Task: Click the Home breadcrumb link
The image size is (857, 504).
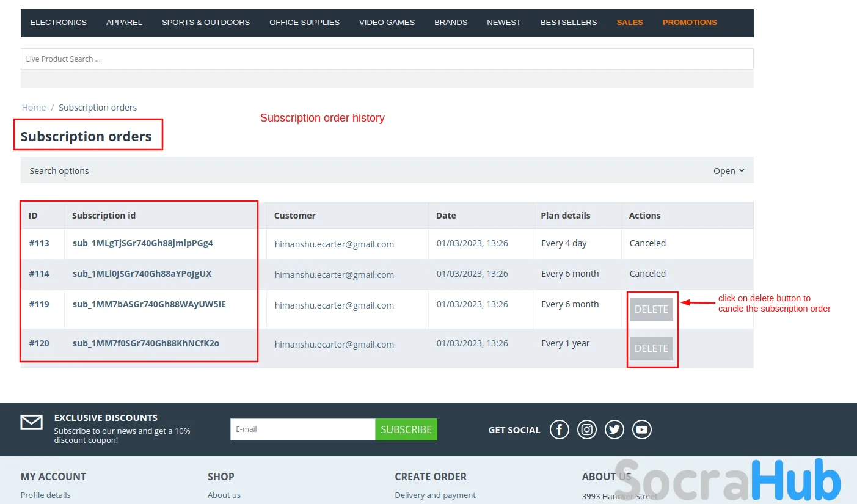Action: point(34,108)
